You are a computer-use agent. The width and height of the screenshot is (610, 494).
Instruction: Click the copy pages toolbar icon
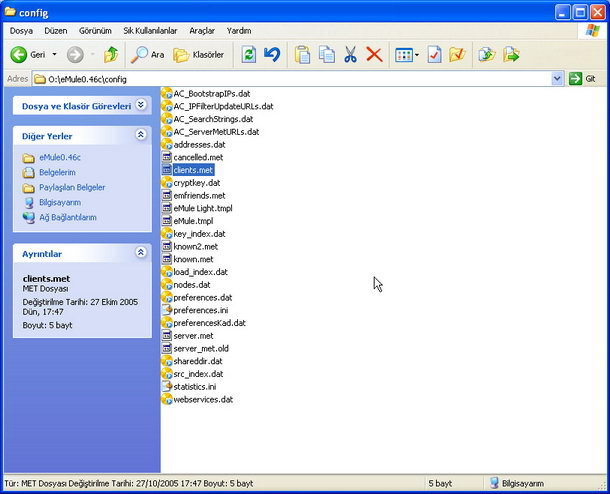326,55
